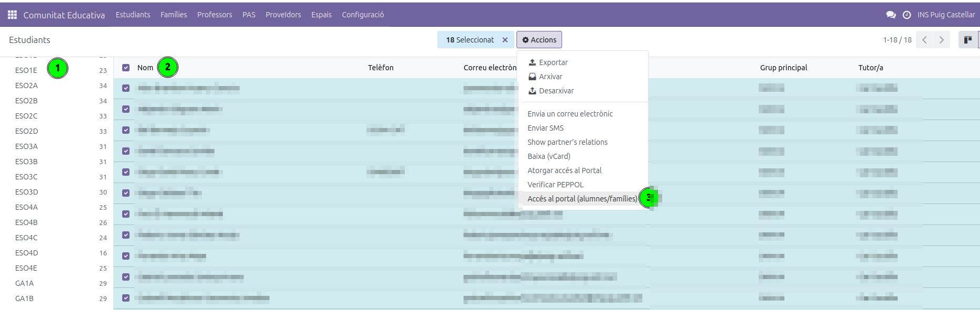The width and height of the screenshot is (980, 310).
Task: Open the apps grid menu icon
Action: (x=12, y=15)
